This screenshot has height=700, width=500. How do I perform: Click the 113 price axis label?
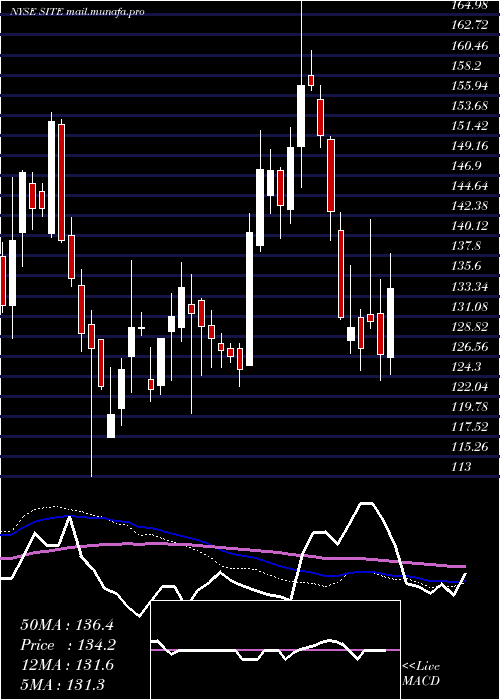(x=462, y=467)
